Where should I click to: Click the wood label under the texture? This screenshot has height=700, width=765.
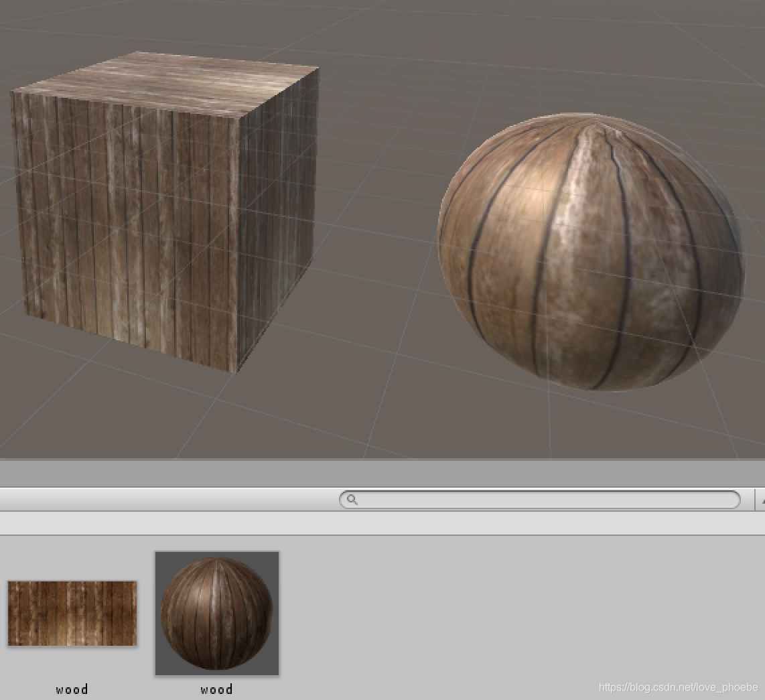click(x=72, y=689)
